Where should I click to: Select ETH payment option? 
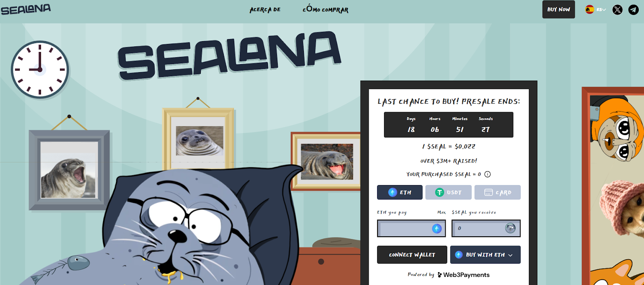point(400,192)
